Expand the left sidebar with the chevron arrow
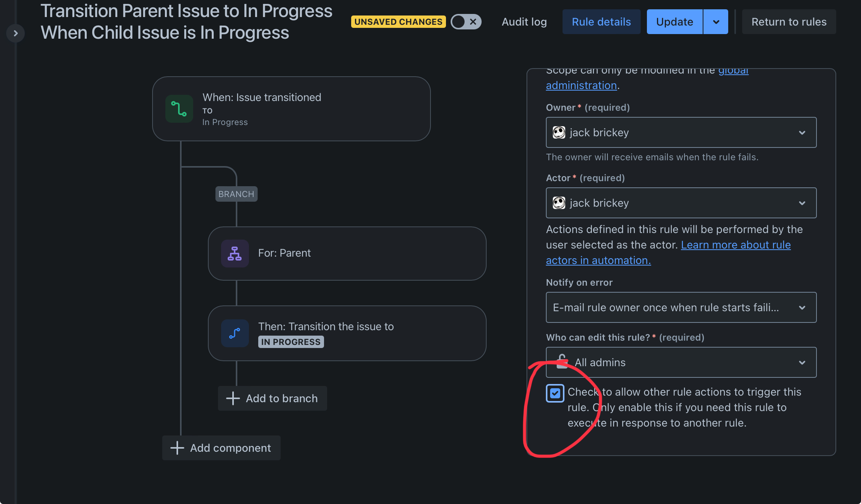 [15, 33]
